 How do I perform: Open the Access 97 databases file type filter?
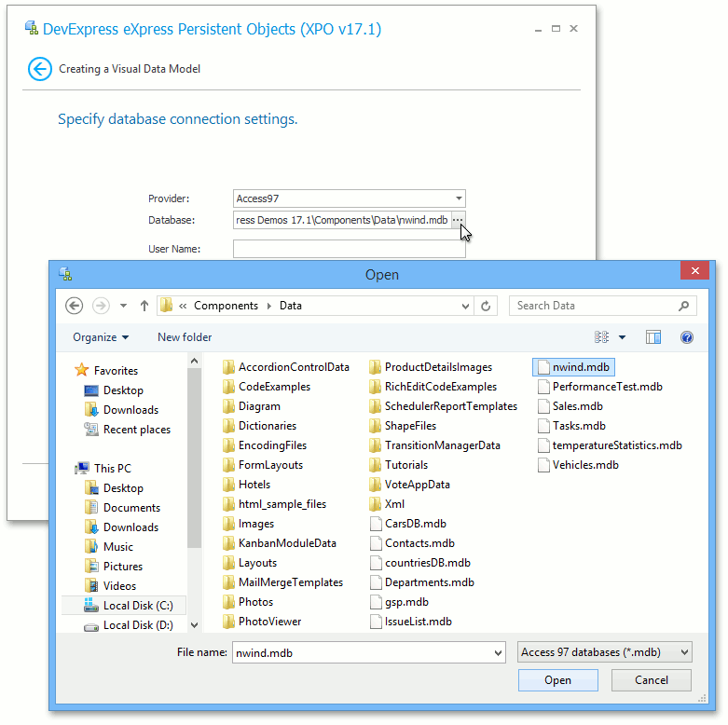(x=605, y=652)
